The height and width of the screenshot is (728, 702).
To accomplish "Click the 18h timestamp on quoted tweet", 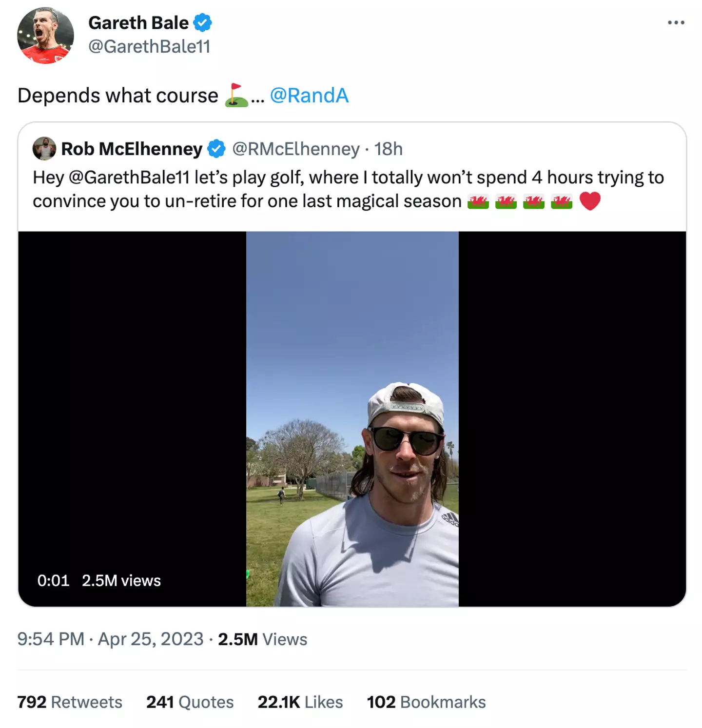I will tap(389, 149).
